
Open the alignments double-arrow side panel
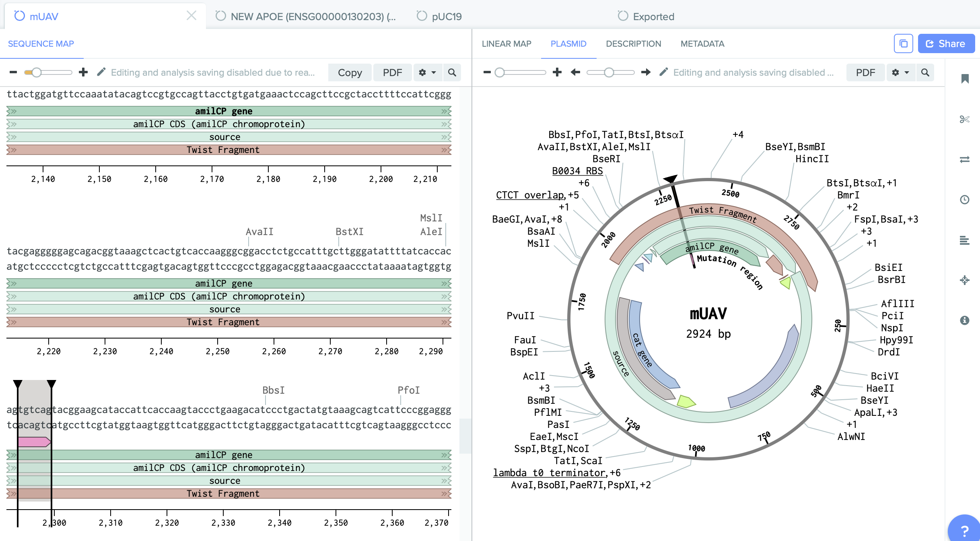[x=965, y=159]
